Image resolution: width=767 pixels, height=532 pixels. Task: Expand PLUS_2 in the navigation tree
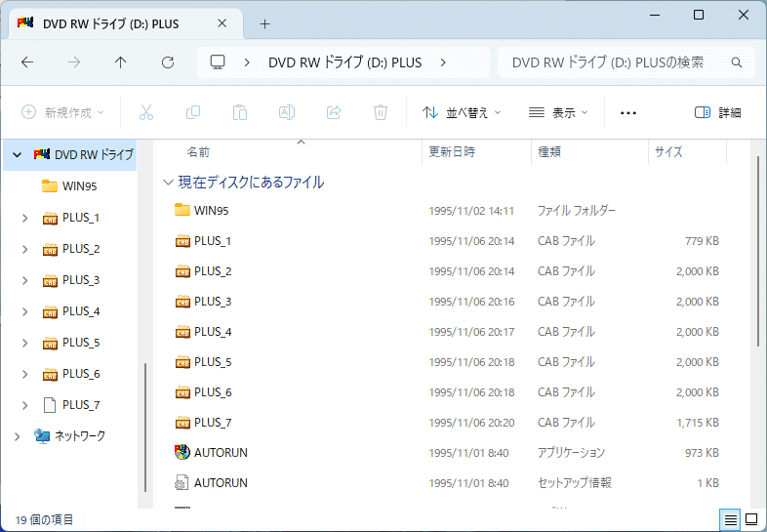coord(25,249)
